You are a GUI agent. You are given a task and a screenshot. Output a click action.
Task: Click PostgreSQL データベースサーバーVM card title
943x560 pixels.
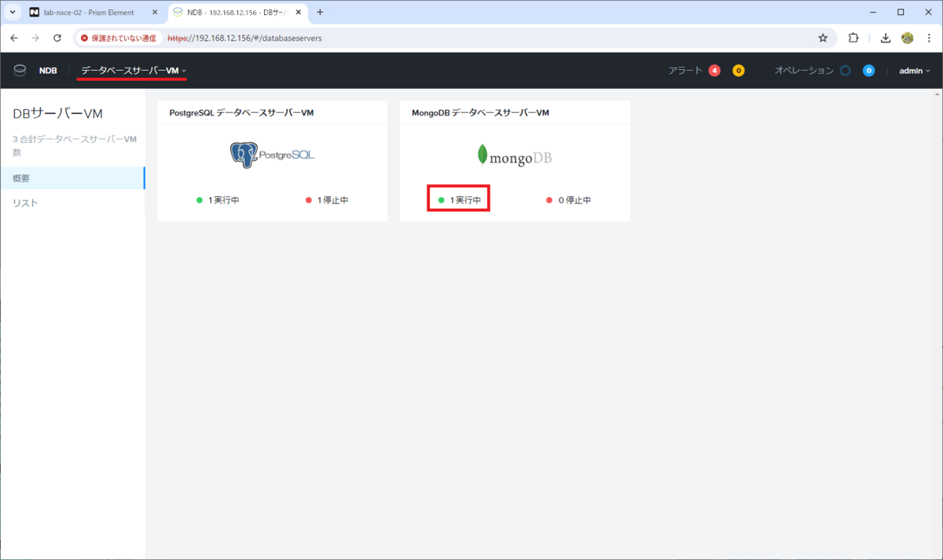tap(241, 113)
